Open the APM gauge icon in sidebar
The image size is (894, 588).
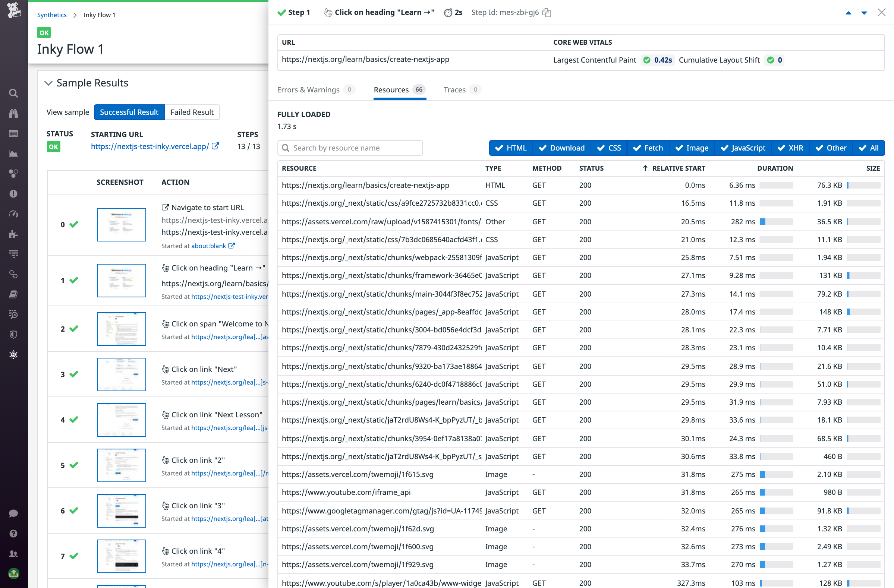13,214
